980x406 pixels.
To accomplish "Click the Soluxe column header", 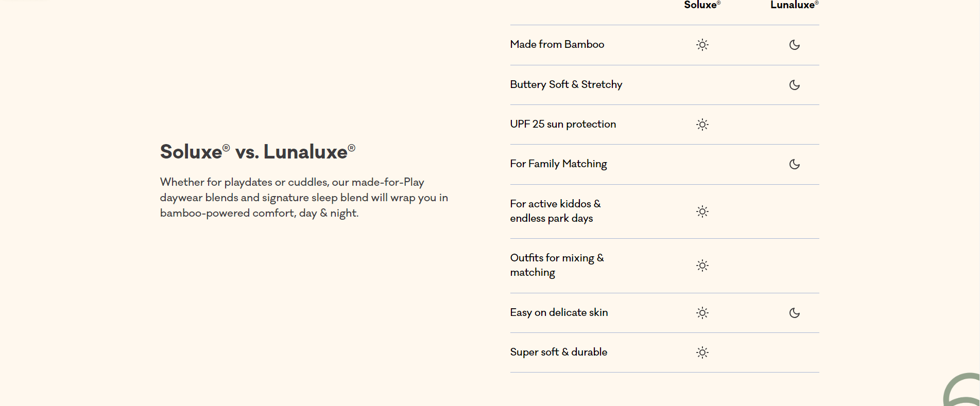I will [x=701, y=5].
